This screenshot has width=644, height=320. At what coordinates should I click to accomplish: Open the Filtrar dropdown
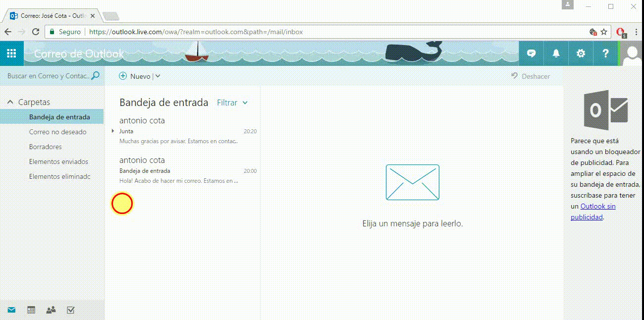pos(232,103)
